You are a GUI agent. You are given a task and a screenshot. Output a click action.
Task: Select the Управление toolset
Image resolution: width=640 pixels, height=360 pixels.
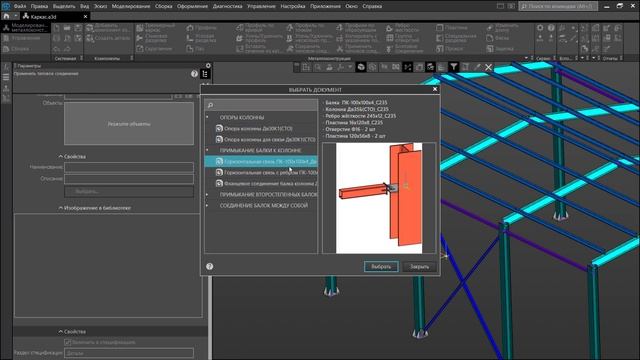(25, 38)
